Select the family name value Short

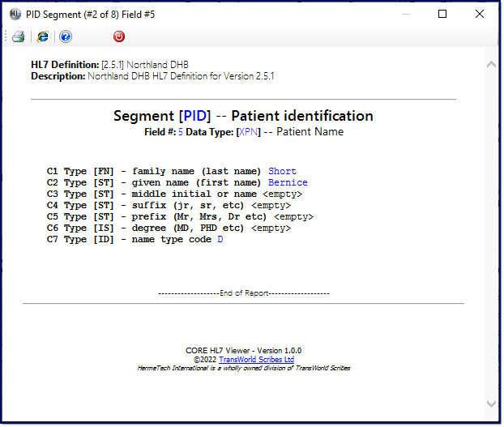(x=282, y=171)
